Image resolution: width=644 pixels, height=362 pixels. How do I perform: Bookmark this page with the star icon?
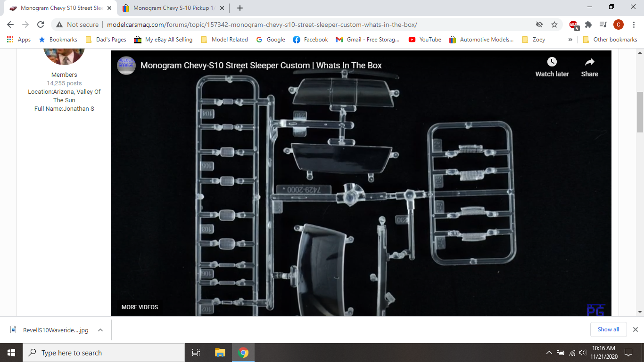[554, 25]
